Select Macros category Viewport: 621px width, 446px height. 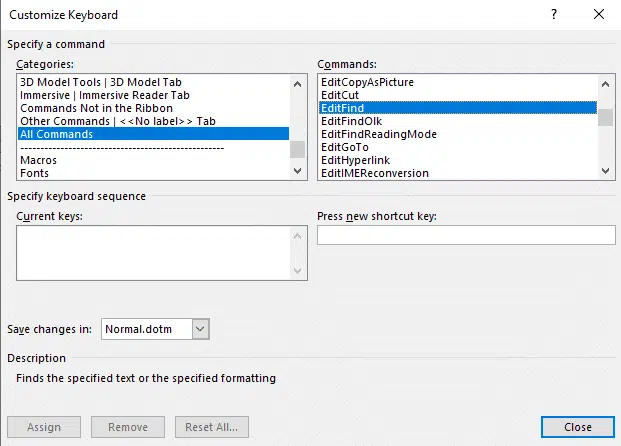point(38,160)
